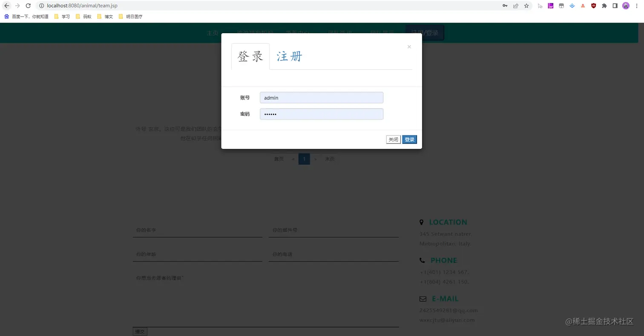Click the previous-page « pagination arrow

point(293,159)
